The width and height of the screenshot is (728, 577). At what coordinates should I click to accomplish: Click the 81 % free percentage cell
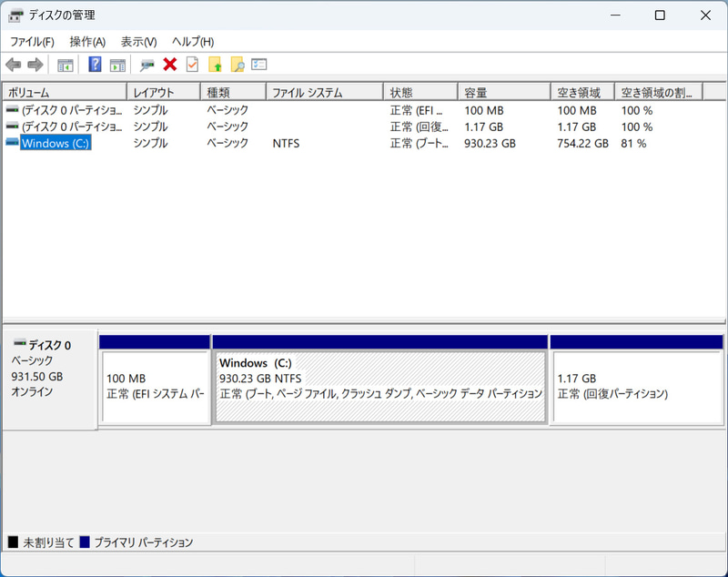[633, 144]
